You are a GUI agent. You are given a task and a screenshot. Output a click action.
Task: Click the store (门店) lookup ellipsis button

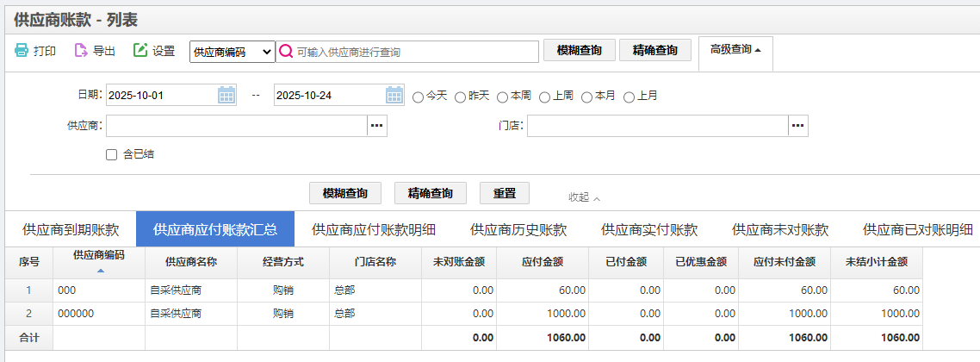pyautogui.click(x=798, y=127)
